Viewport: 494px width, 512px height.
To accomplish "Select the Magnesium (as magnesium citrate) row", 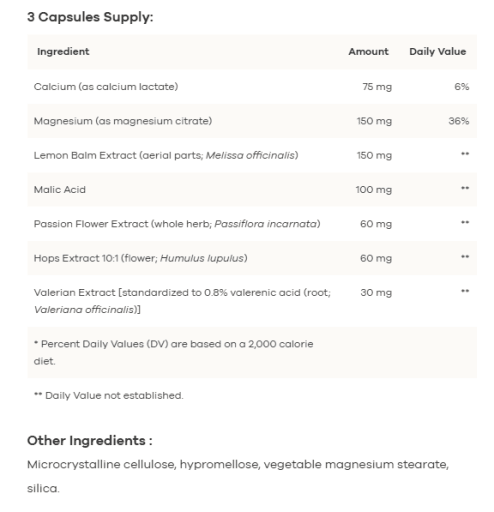I will 252,121.
